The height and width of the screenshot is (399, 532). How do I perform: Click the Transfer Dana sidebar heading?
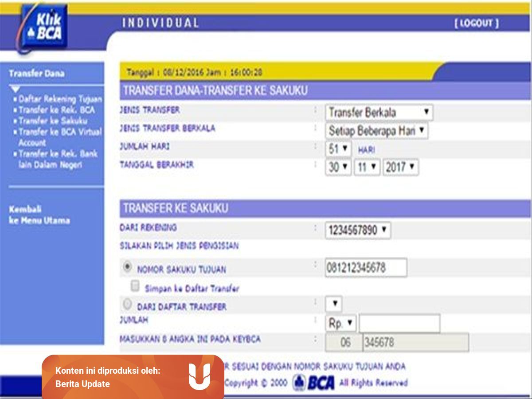(36, 74)
